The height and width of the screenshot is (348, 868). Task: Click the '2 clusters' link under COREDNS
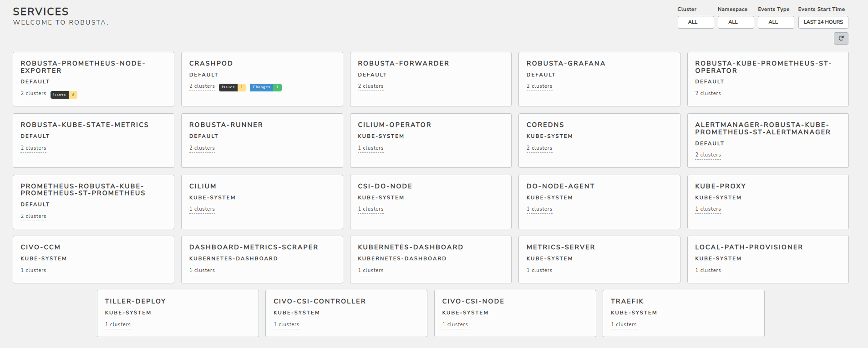[x=539, y=148]
